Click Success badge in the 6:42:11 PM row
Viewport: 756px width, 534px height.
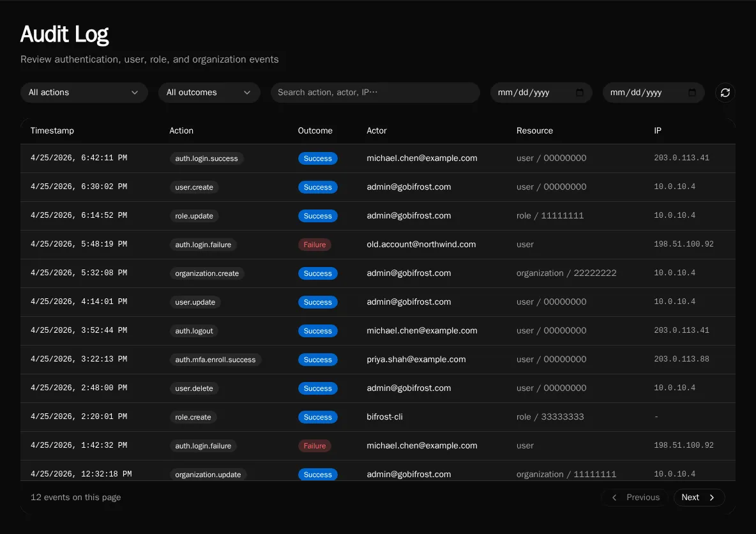click(317, 158)
